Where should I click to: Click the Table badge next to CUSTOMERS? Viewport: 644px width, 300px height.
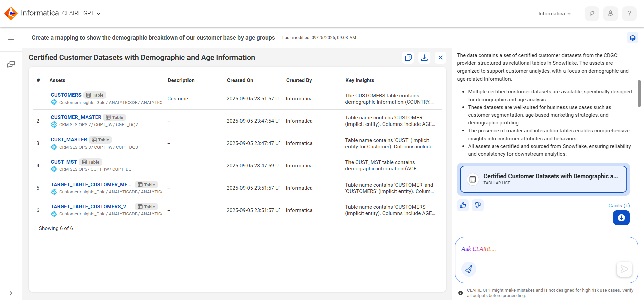click(95, 95)
